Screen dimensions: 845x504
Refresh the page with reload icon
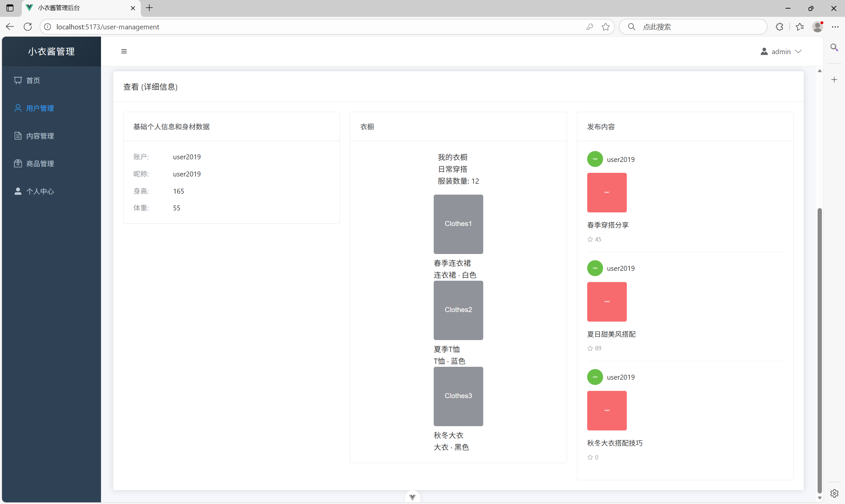pyautogui.click(x=28, y=27)
